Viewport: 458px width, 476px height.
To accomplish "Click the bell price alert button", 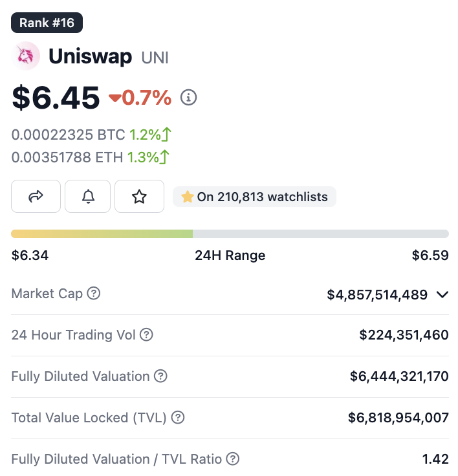I will 88,197.
